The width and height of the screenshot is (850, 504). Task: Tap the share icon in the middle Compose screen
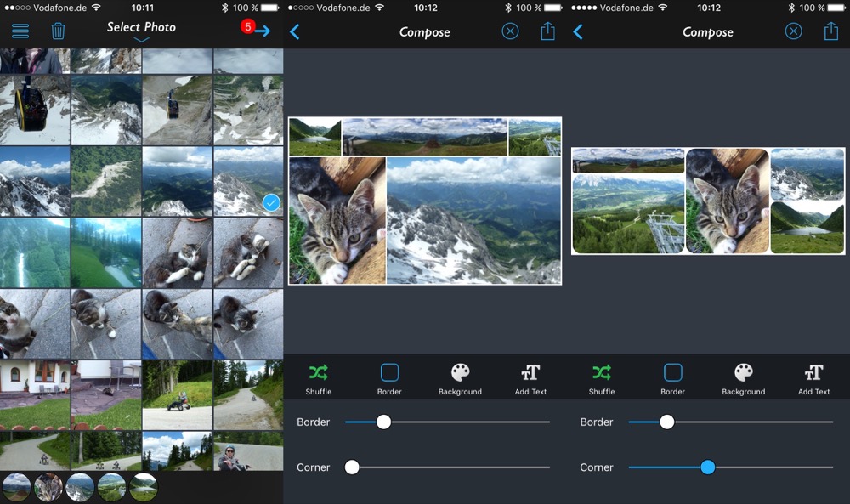click(x=547, y=31)
